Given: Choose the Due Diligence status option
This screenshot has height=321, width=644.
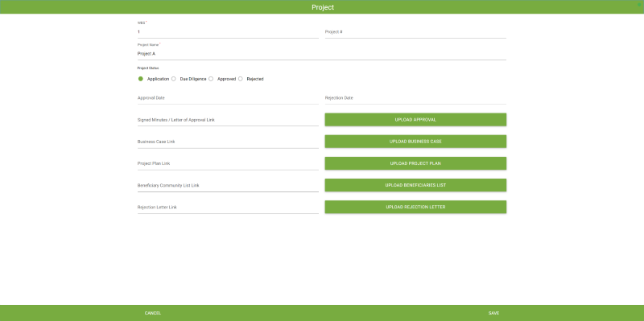Looking at the screenshot, I should click(173, 79).
